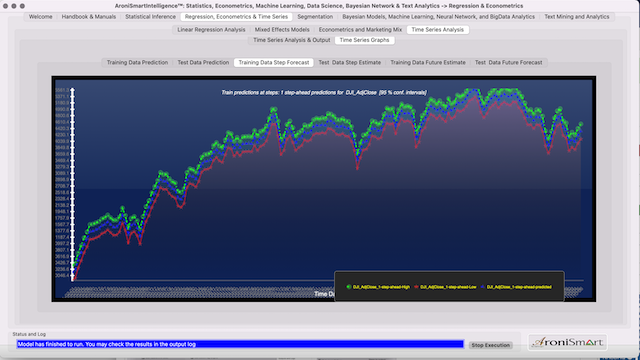Close the window with the first title-bar button

(x=5, y=6)
